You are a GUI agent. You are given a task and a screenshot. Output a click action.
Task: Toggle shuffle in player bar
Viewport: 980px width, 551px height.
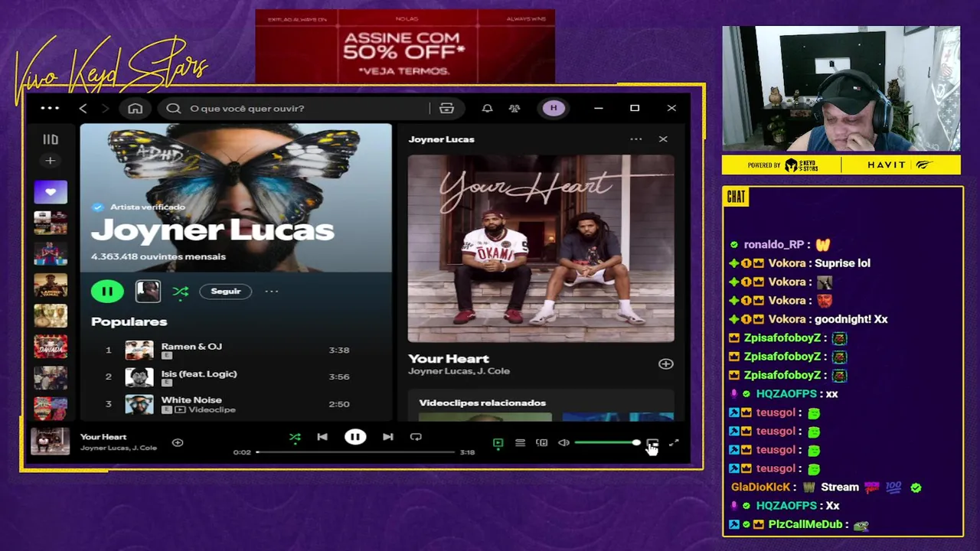click(x=295, y=437)
